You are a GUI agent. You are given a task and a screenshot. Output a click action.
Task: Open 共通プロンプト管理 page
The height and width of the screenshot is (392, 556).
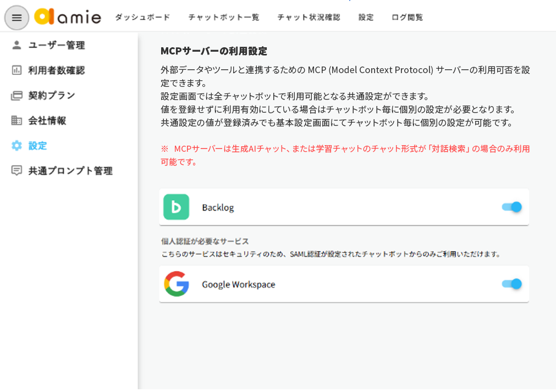click(70, 171)
